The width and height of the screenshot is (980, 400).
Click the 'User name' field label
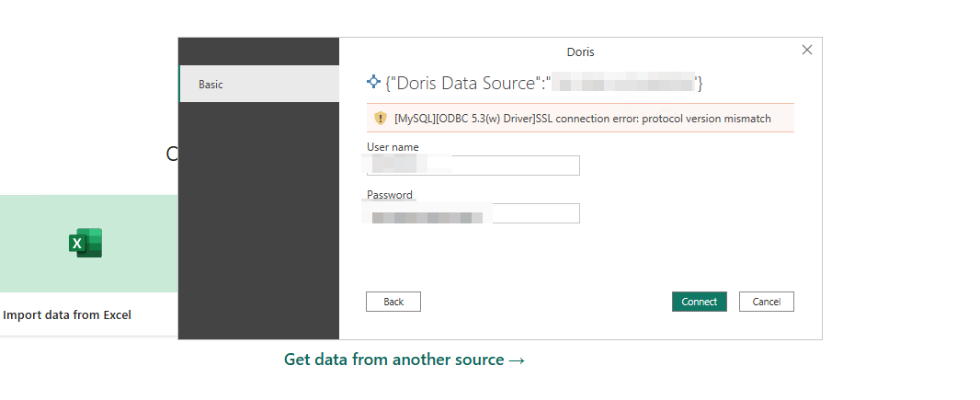393,147
